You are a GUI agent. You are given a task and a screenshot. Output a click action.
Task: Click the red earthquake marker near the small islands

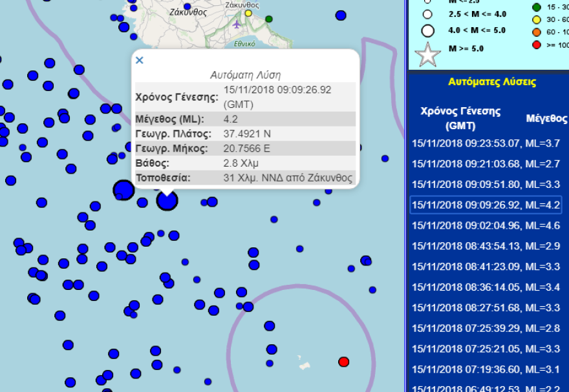click(x=344, y=361)
